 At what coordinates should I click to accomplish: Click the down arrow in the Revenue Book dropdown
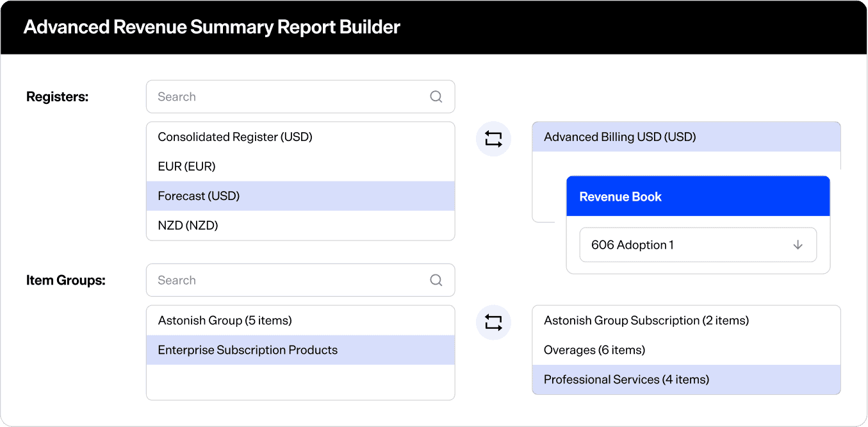(x=798, y=245)
